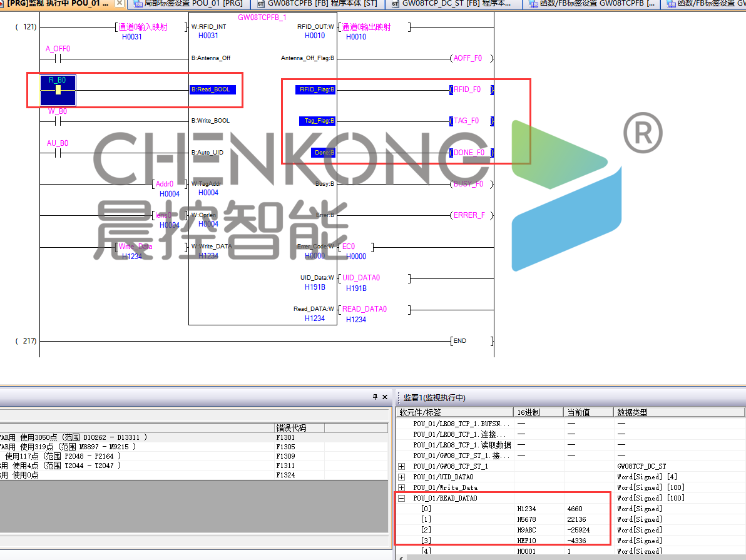
Task: Click the END instruction in ladder
Action: click(471, 341)
